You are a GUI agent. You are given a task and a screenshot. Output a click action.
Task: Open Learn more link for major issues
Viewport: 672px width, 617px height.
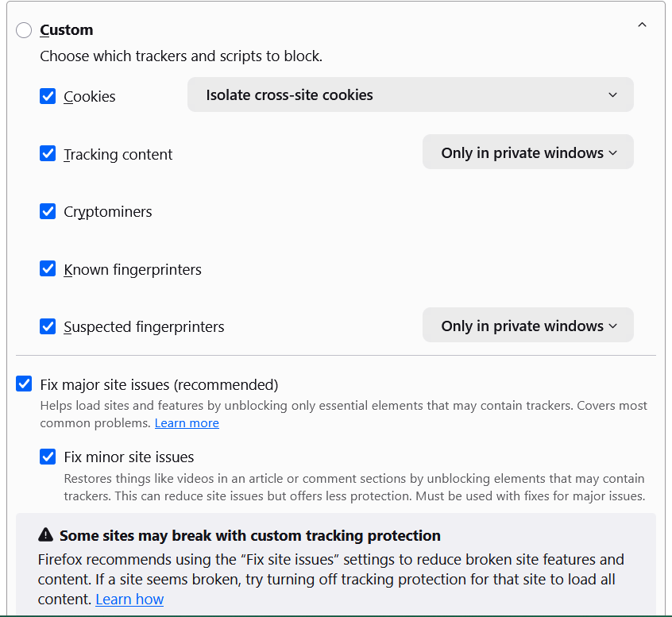tap(187, 423)
